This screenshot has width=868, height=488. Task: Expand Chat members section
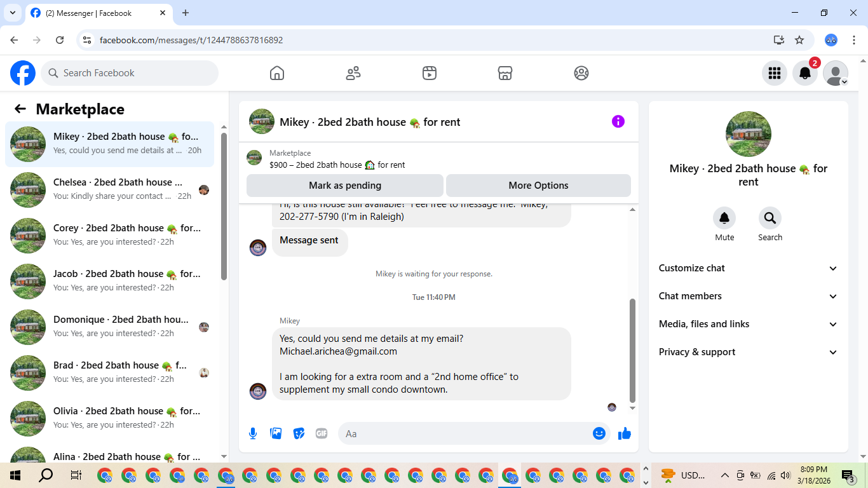pyautogui.click(x=749, y=296)
